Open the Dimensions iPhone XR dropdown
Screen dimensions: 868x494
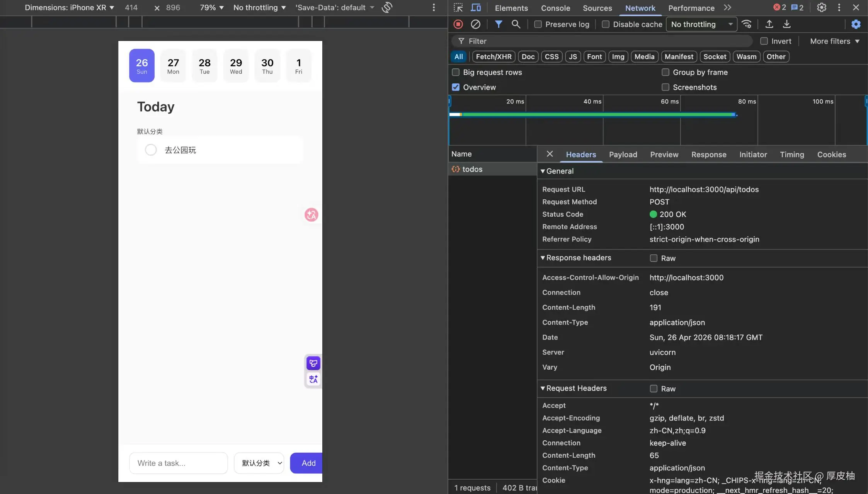69,8
